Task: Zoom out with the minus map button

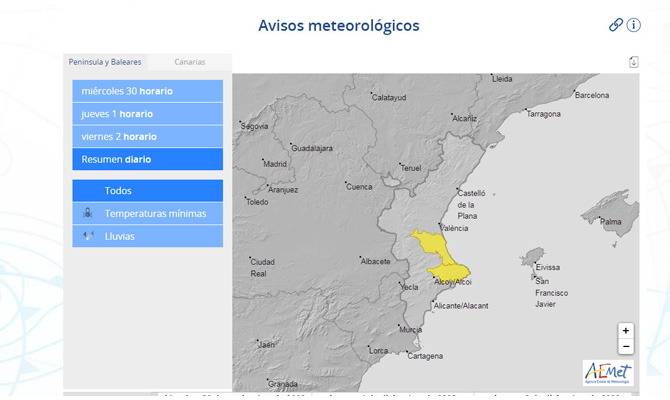Action: tap(626, 346)
